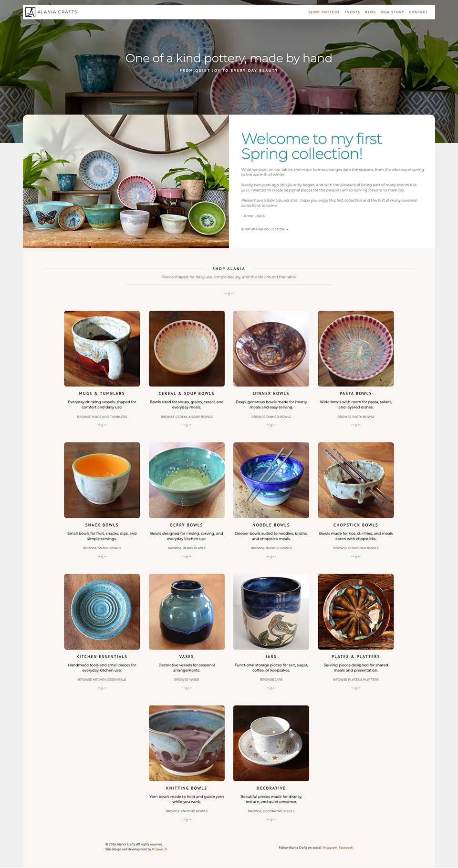Select the Pasta Bowls product image
Viewport: 458px width, 868px height.
click(x=356, y=348)
